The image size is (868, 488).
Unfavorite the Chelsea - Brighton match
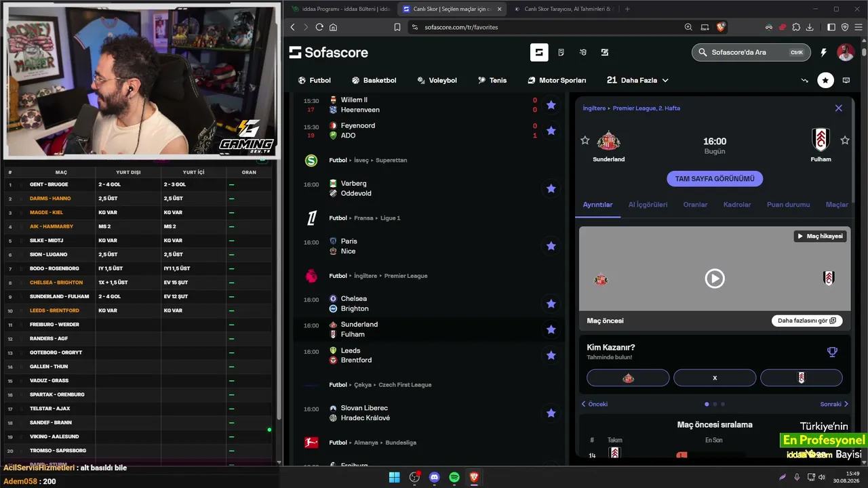[x=551, y=304]
